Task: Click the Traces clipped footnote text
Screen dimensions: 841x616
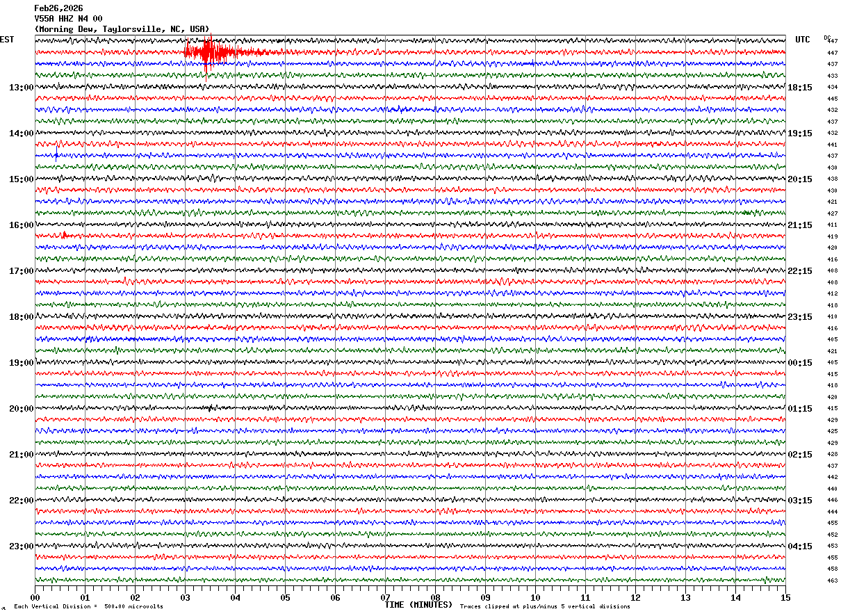Action: pyautogui.click(x=545, y=607)
